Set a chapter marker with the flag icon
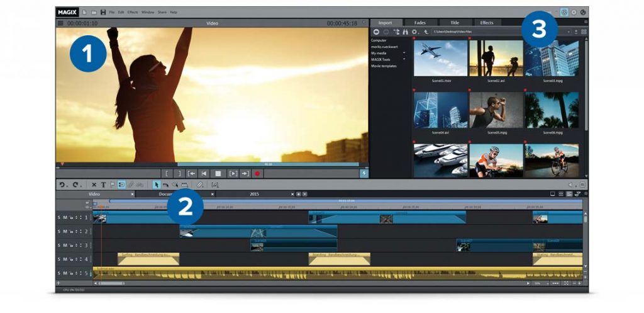The height and width of the screenshot is (313, 644). coord(112,185)
